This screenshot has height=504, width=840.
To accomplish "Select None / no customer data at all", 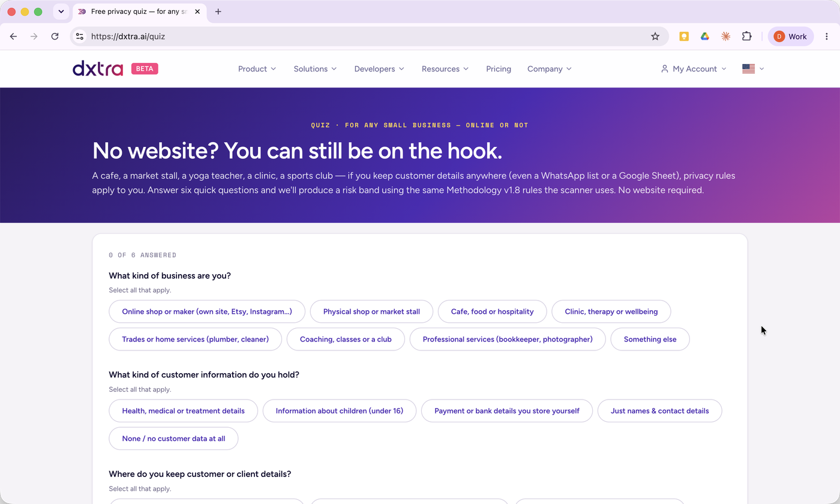I will click(x=173, y=439).
